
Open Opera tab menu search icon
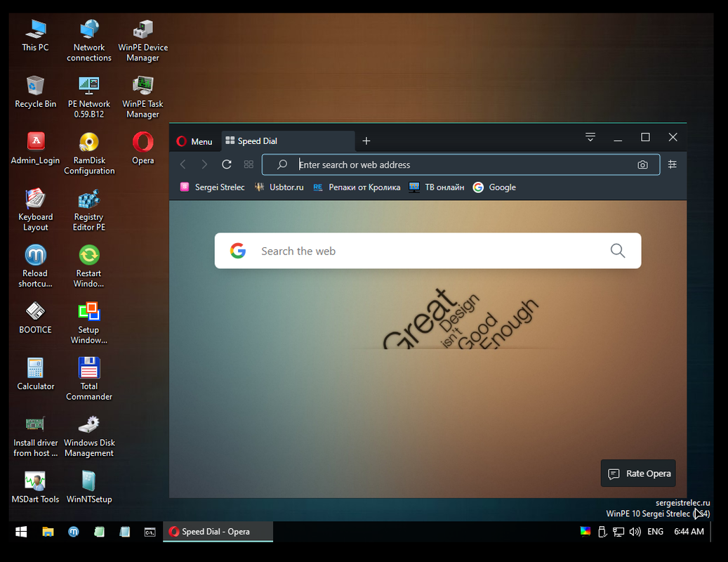click(x=590, y=137)
